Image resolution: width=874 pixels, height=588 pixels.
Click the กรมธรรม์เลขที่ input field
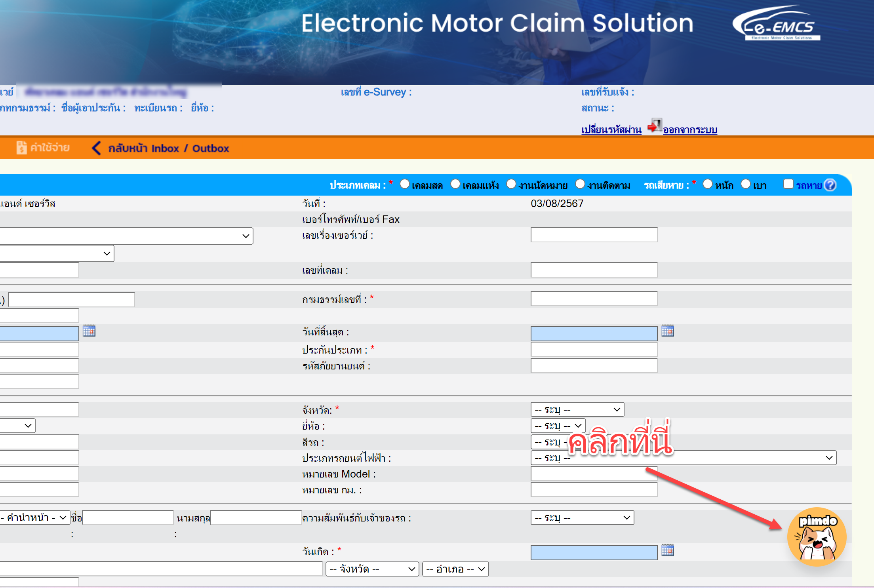594,299
